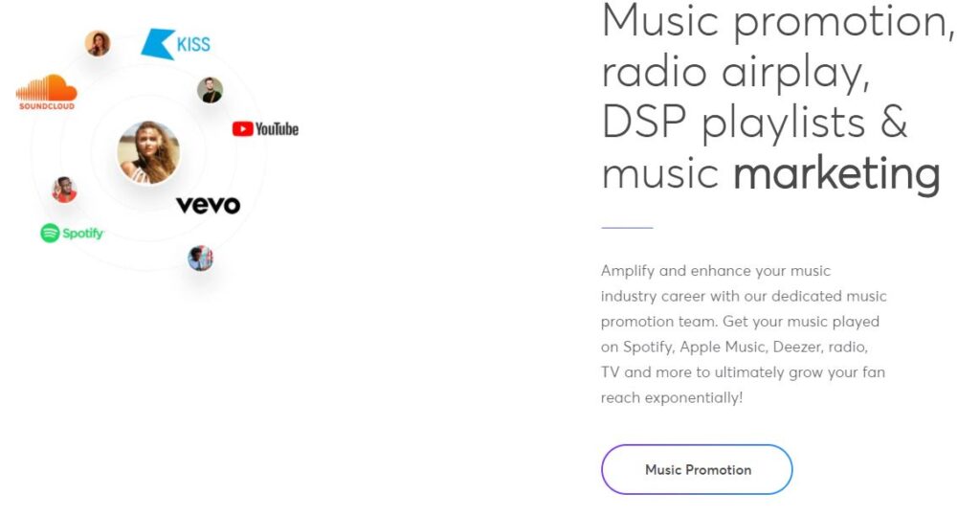Click the green Spotify circle icon

pyautogui.click(x=50, y=234)
